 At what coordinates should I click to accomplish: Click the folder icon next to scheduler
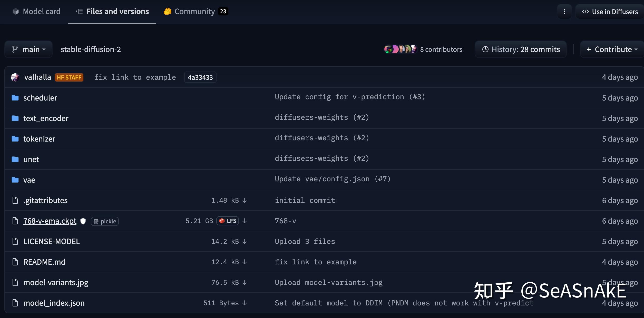pyautogui.click(x=15, y=97)
